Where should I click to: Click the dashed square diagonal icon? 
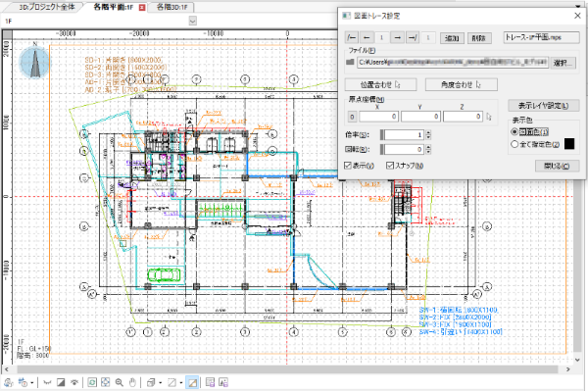click(x=171, y=383)
